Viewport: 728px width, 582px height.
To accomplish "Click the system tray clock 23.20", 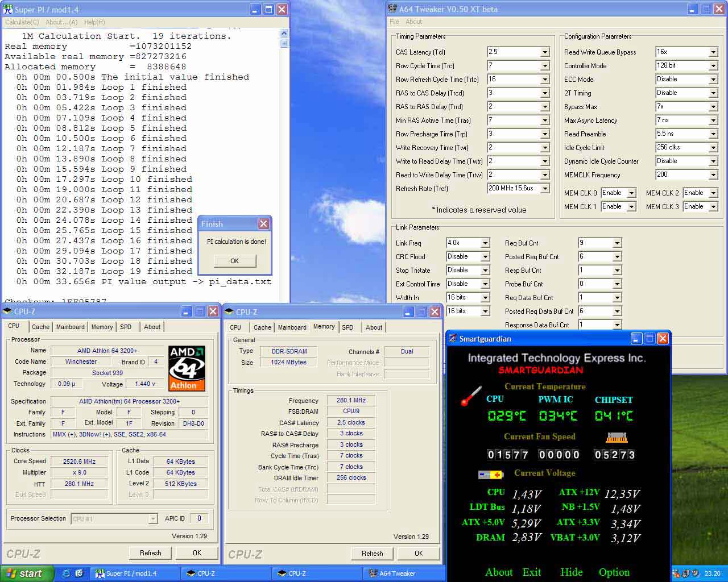I will click(x=712, y=573).
